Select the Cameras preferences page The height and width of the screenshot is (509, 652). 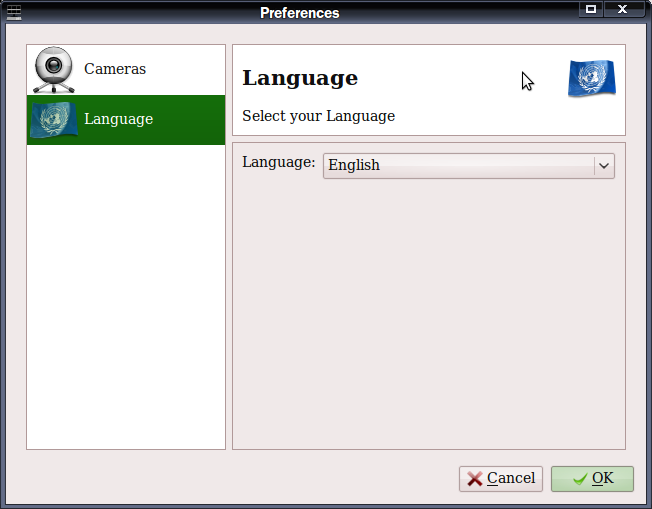tap(126, 70)
